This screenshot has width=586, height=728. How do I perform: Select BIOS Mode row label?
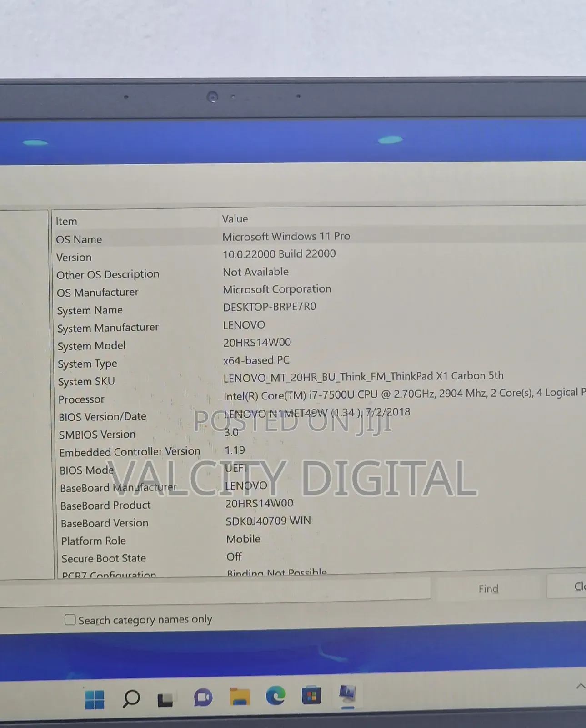tap(87, 470)
